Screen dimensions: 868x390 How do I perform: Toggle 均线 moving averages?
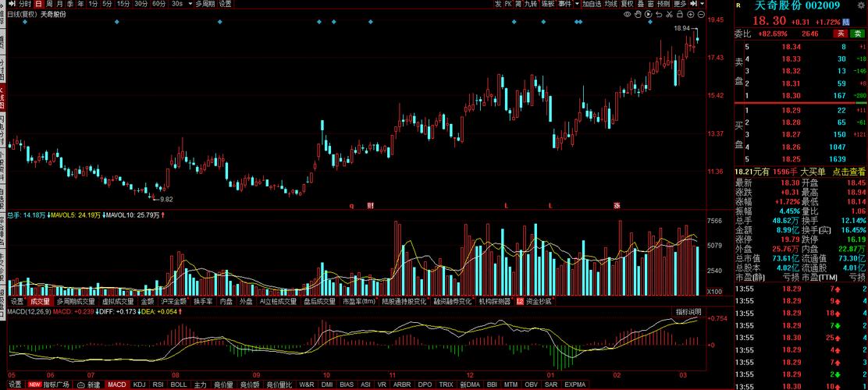610,4
